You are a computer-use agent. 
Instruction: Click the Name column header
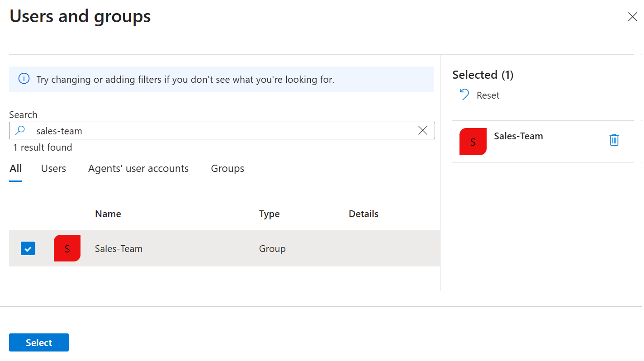tap(108, 214)
